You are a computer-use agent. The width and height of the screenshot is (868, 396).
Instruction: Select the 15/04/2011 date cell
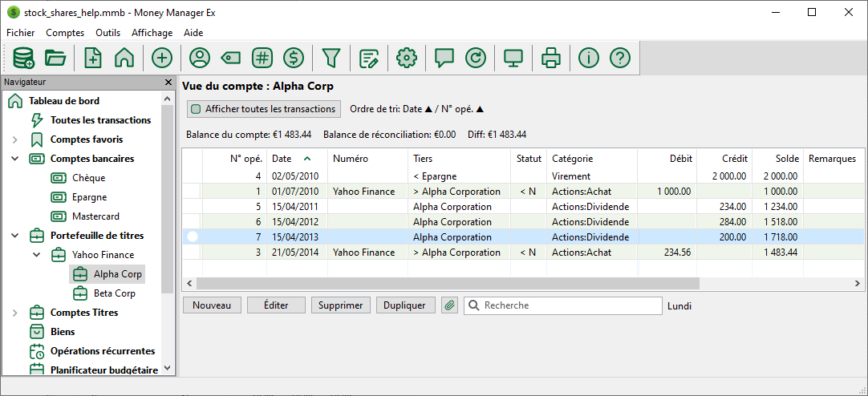298,207
